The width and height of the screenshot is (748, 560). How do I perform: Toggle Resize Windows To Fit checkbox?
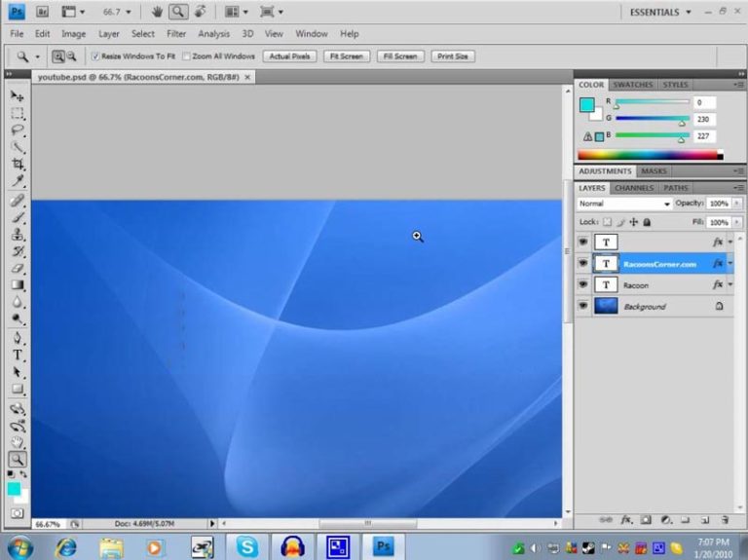(x=94, y=56)
